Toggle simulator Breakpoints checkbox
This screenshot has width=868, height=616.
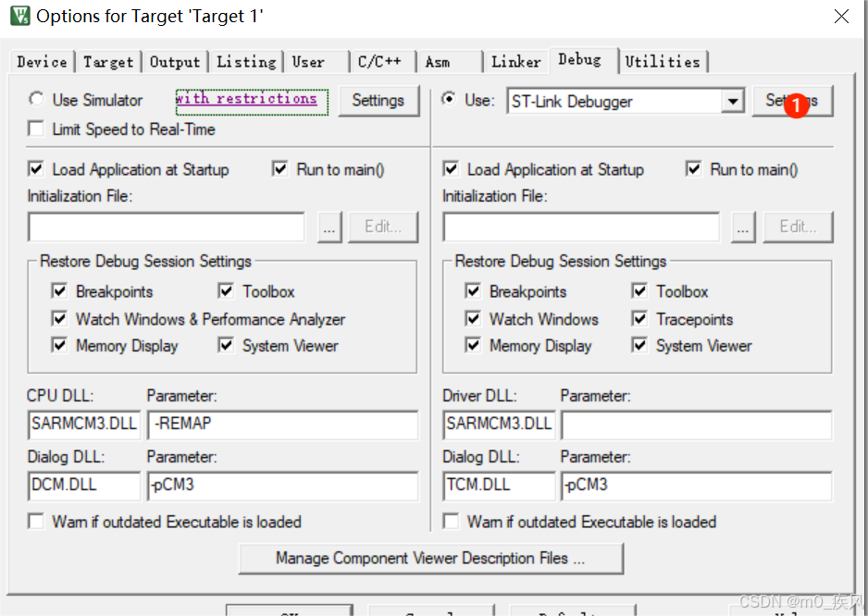click(x=59, y=291)
